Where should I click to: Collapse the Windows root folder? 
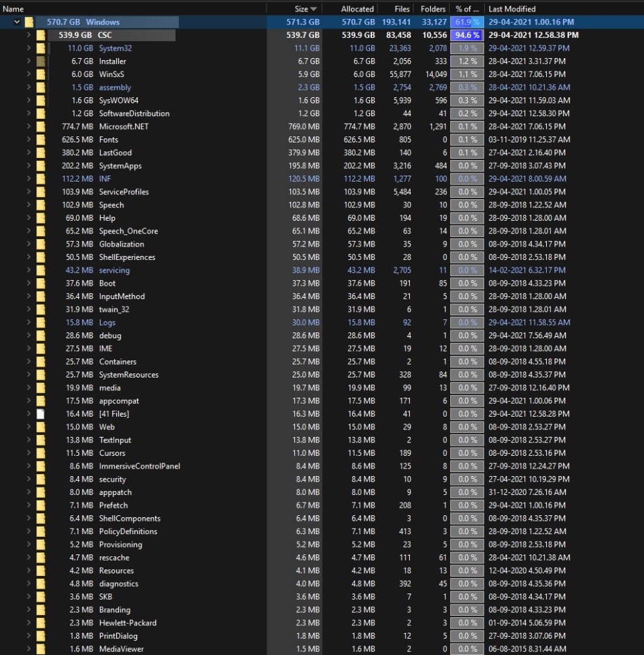17,22
